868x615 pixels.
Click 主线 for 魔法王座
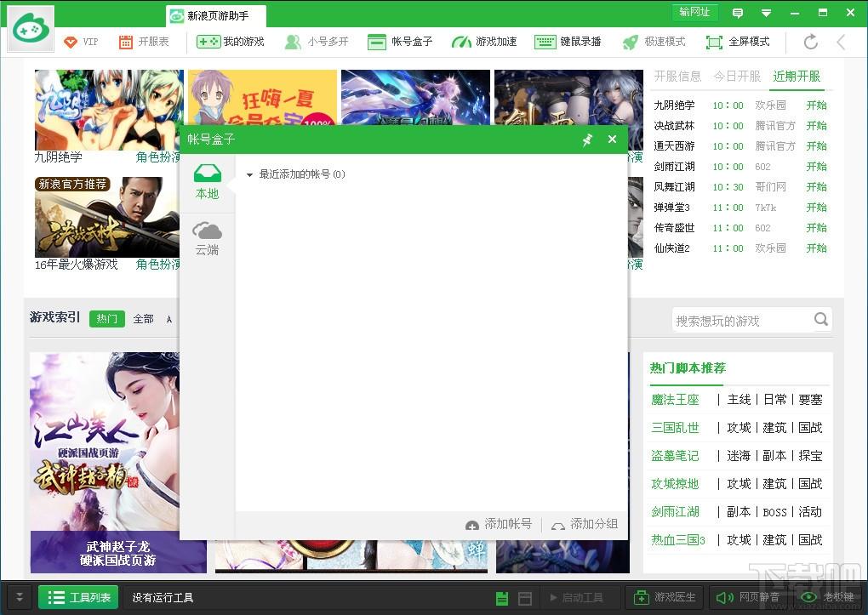point(739,400)
